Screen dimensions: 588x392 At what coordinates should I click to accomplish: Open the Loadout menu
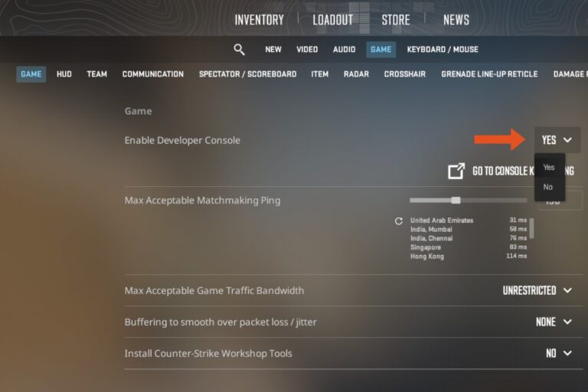pyautogui.click(x=333, y=20)
